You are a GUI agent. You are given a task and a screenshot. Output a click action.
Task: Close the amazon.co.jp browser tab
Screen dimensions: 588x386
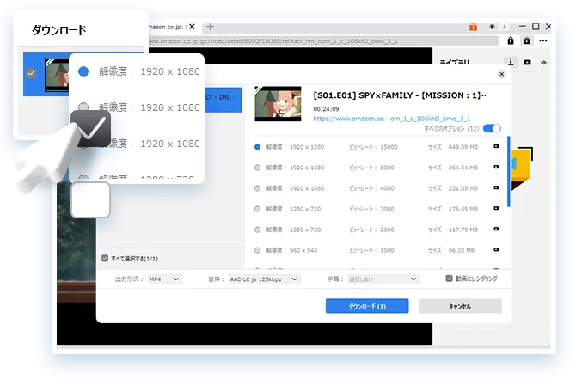pyautogui.click(x=192, y=27)
